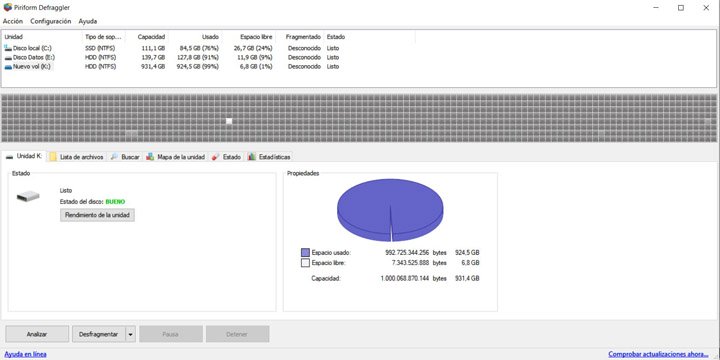Click the BUENO disk status text
This screenshot has height=360, width=720.
tap(115, 202)
